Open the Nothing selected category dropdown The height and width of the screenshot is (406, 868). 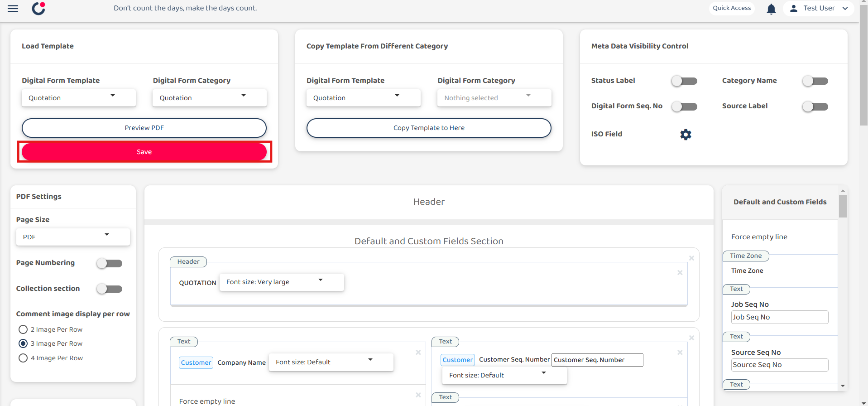[x=494, y=98]
